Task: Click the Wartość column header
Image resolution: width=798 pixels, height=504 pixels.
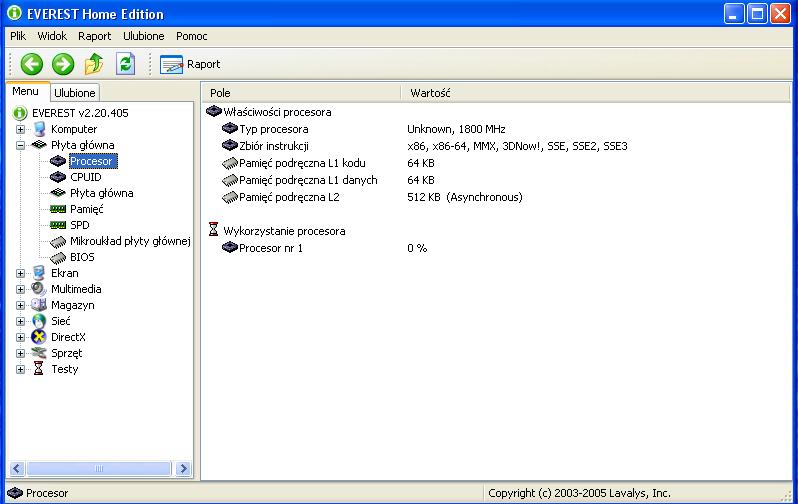Action: 594,93
